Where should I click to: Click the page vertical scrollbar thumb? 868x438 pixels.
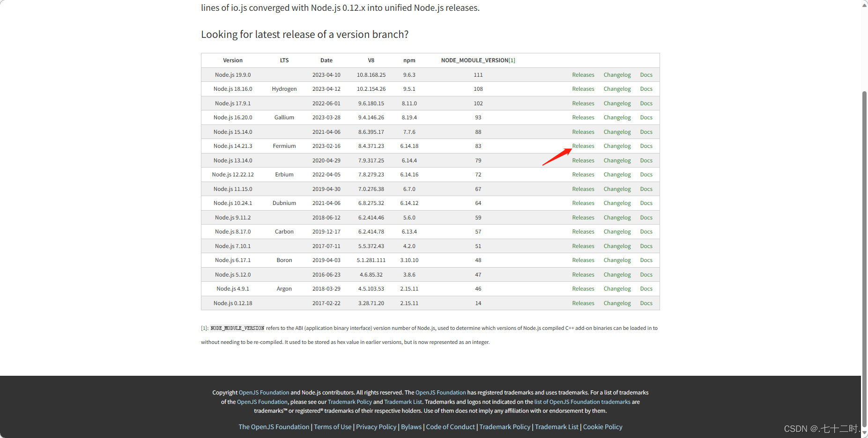point(864,259)
